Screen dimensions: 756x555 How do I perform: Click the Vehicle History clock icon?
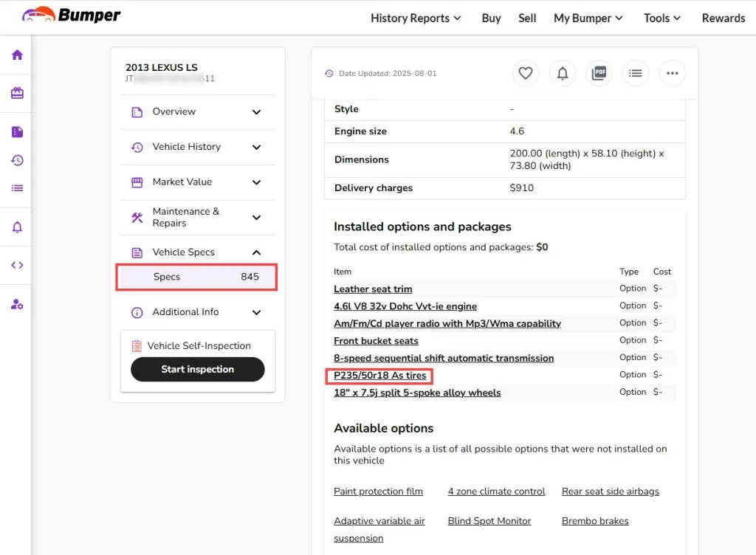click(x=137, y=148)
